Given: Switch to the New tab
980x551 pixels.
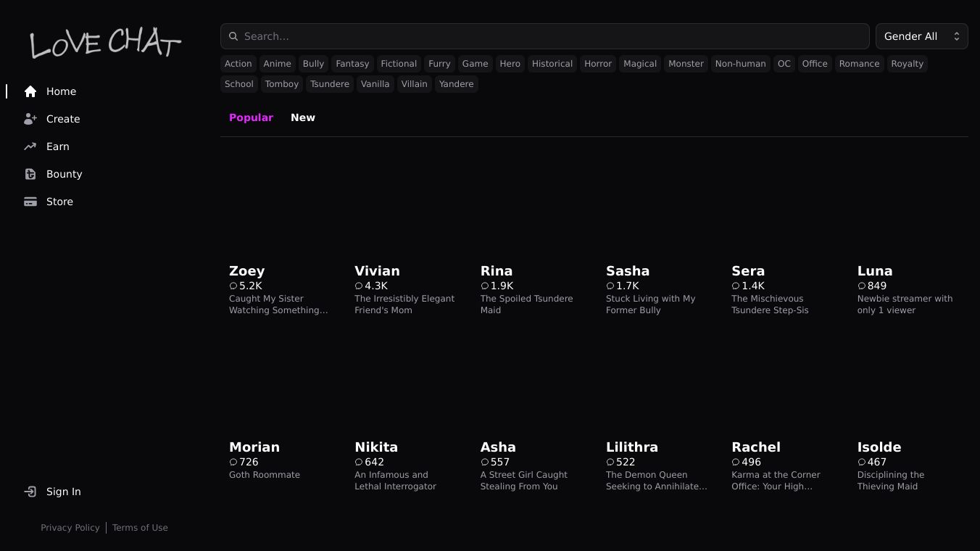Looking at the screenshot, I should (x=302, y=117).
